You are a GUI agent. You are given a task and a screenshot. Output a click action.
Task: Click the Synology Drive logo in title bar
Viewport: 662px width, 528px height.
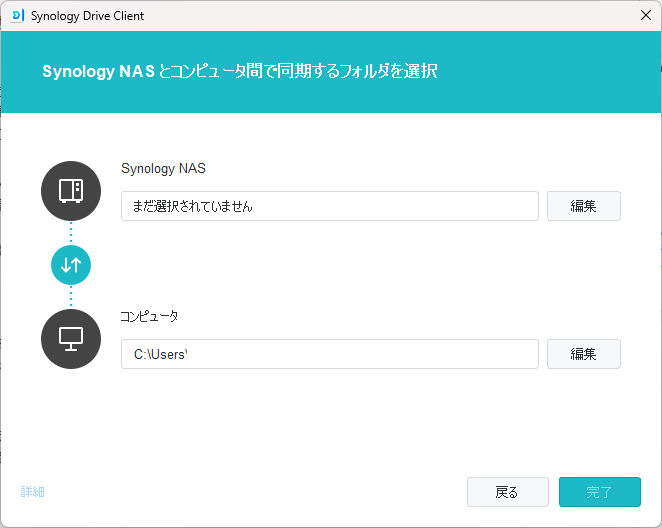pos(17,16)
